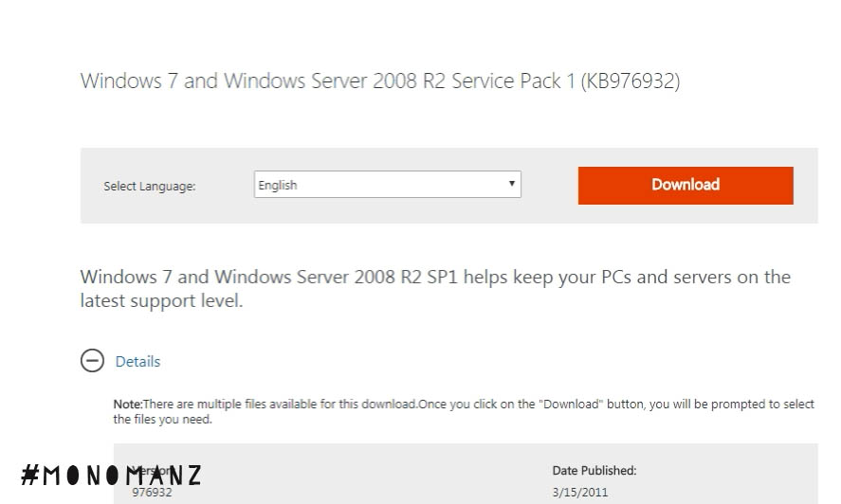Click the Service Pack 1 page title
Image resolution: width=841 pixels, height=504 pixels.
click(x=379, y=81)
